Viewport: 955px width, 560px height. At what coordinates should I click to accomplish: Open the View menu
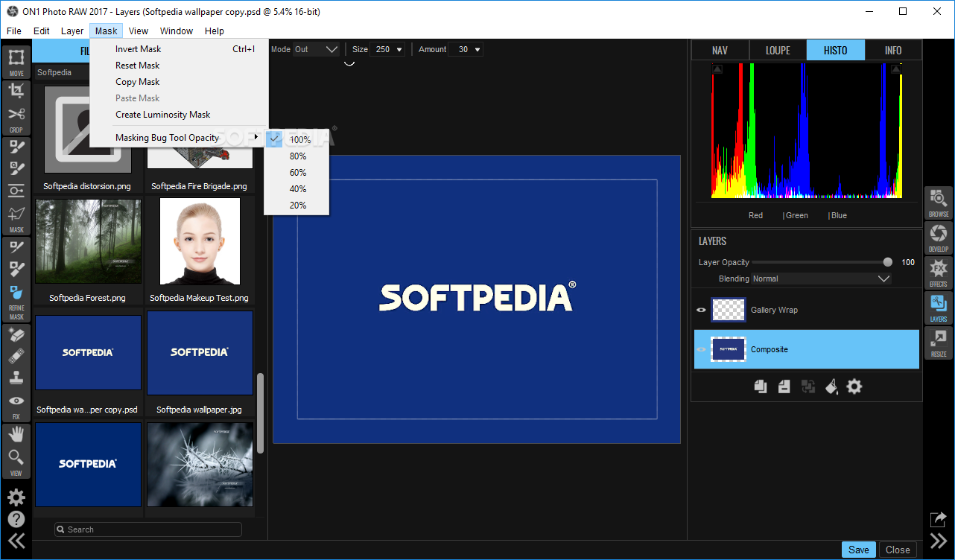[x=139, y=31]
